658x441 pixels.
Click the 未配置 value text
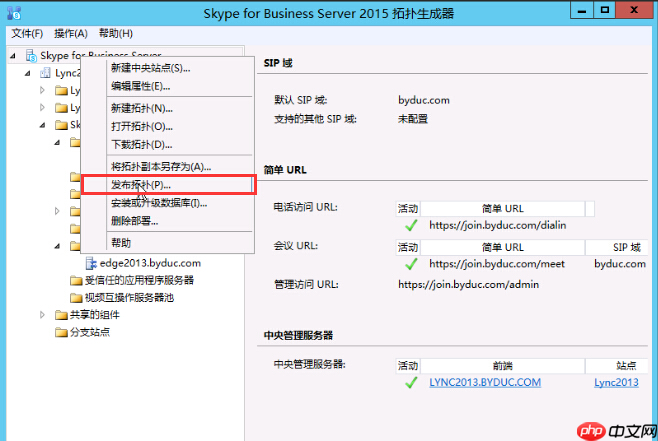(413, 119)
